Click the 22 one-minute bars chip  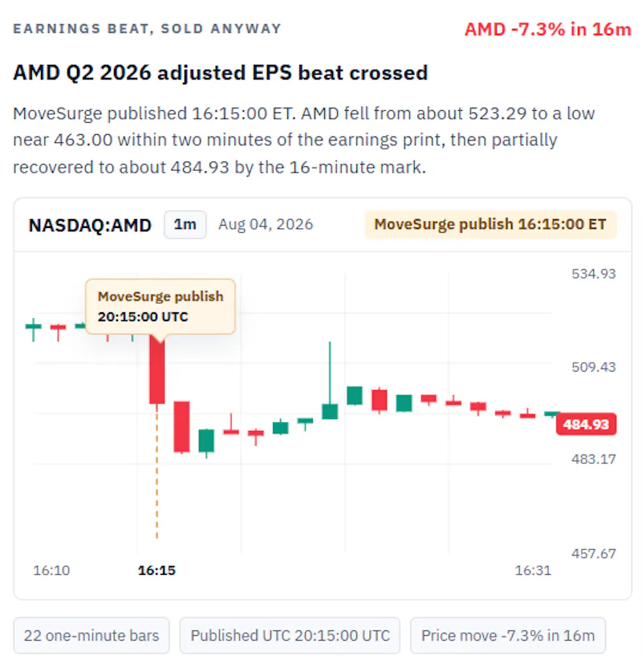91,636
